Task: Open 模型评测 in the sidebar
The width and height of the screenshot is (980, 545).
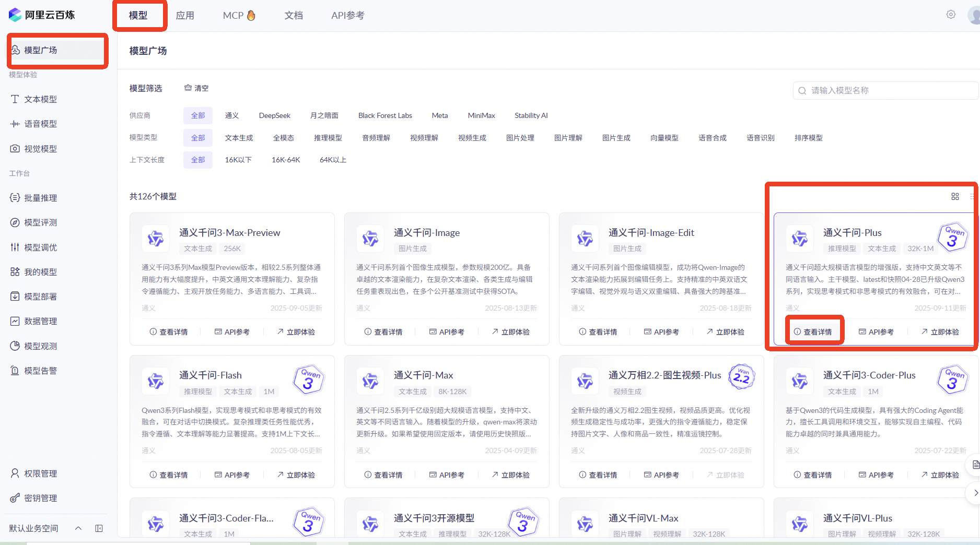Action: coord(40,222)
